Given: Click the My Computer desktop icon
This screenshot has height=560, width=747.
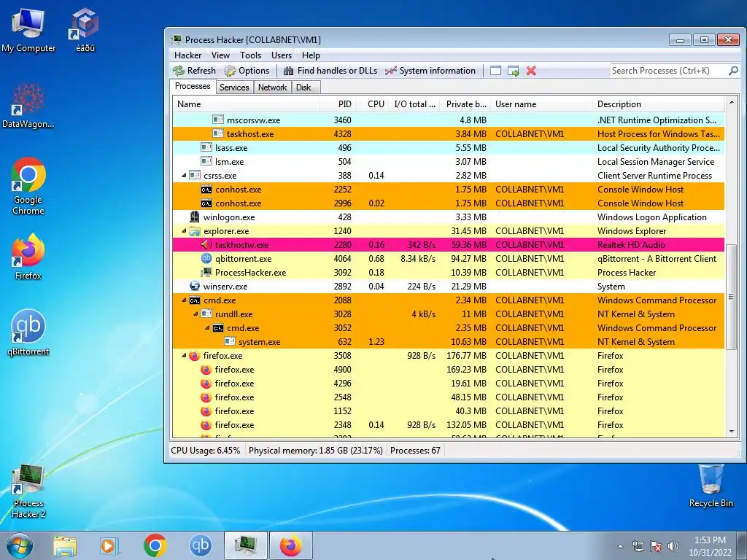Looking at the screenshot, I should pos(28,30).
